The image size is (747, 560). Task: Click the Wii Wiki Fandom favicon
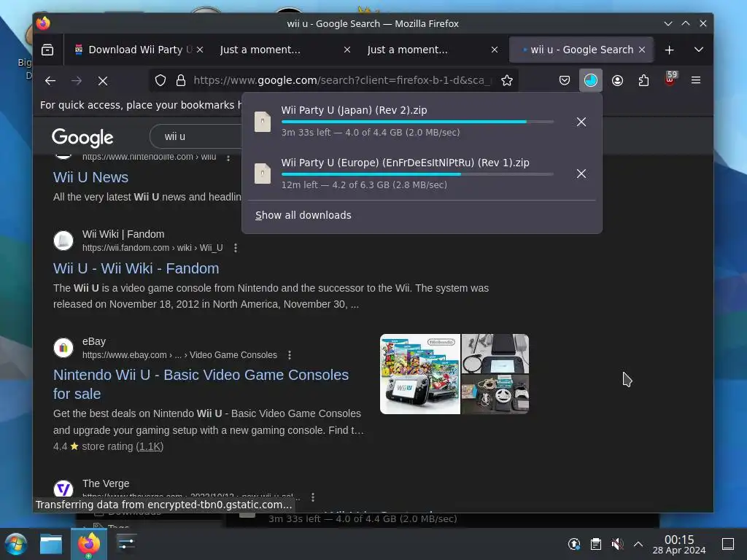63,241
